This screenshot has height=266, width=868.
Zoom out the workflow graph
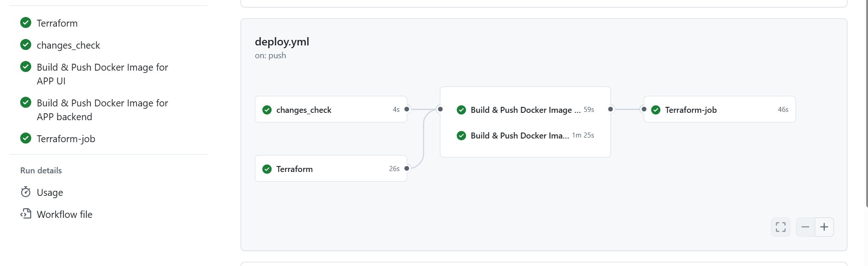tap(805, 227)
